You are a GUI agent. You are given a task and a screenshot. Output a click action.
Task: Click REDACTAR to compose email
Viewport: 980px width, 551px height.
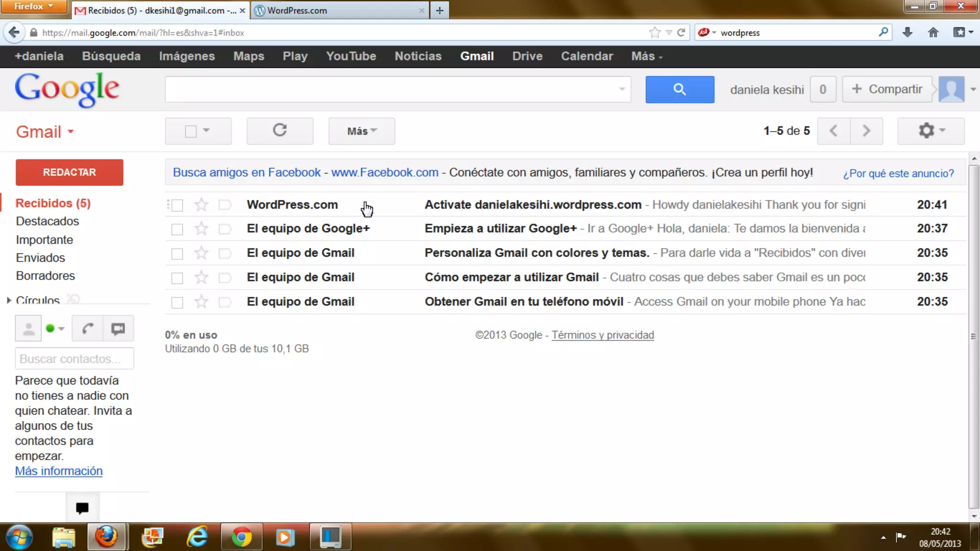69,172
